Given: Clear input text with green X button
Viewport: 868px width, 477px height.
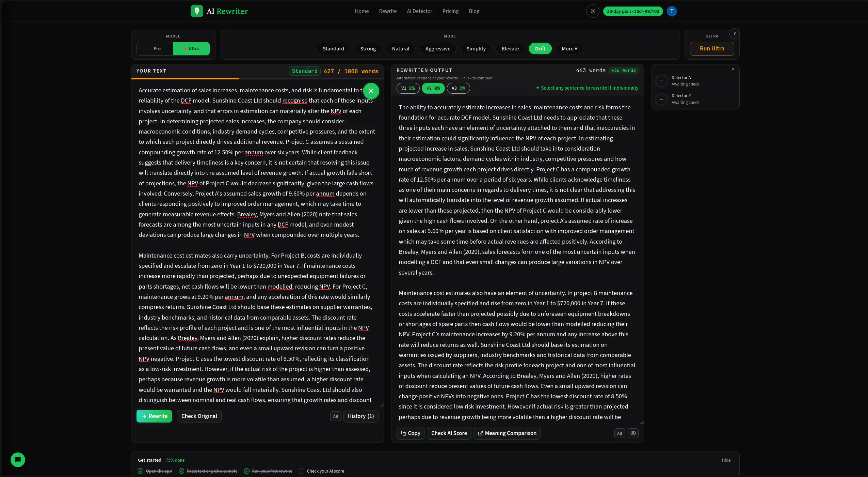Looking at the screenshot, I should 371,91.
